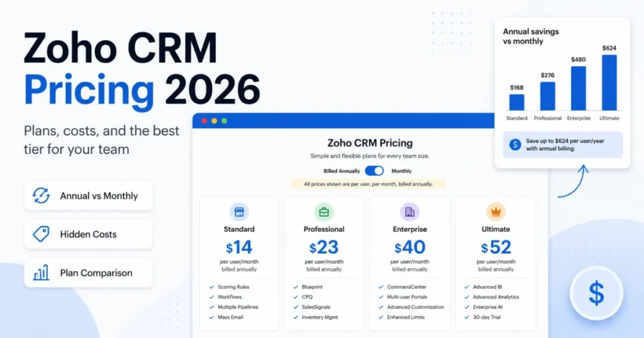Screen dimensions: 644x338
Task: Click the Standard plan title in card
Action: coord(239,229)
